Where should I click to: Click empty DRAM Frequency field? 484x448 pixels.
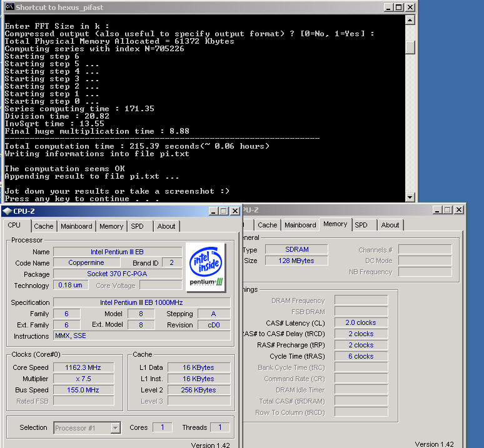pos(361,301)
